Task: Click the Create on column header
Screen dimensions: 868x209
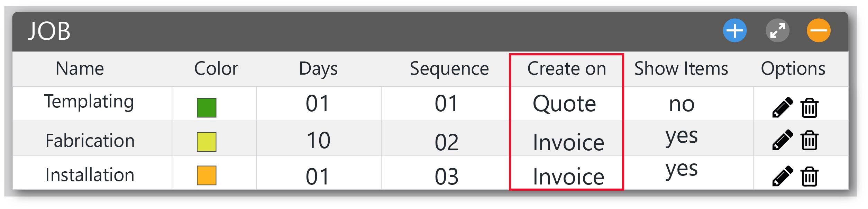Action: (567, 68)
